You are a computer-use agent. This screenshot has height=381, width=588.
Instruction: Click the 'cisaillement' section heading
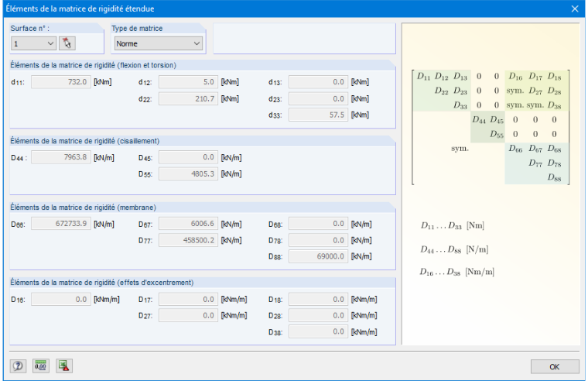[x=85, y=141]
